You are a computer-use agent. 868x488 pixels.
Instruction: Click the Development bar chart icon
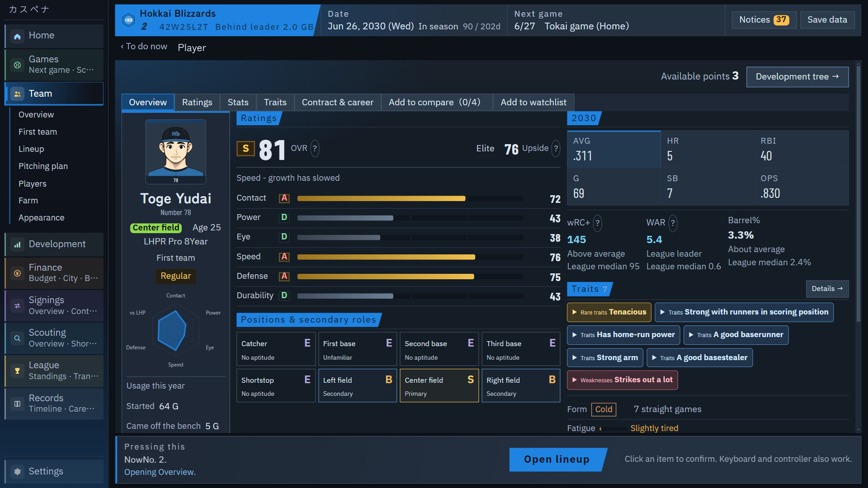point(17,244)
